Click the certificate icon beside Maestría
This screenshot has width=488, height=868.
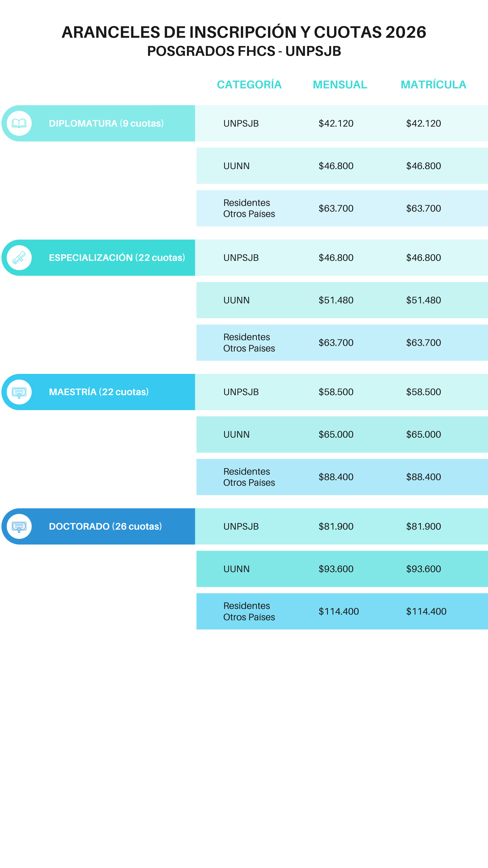click(x=19, y=392)
